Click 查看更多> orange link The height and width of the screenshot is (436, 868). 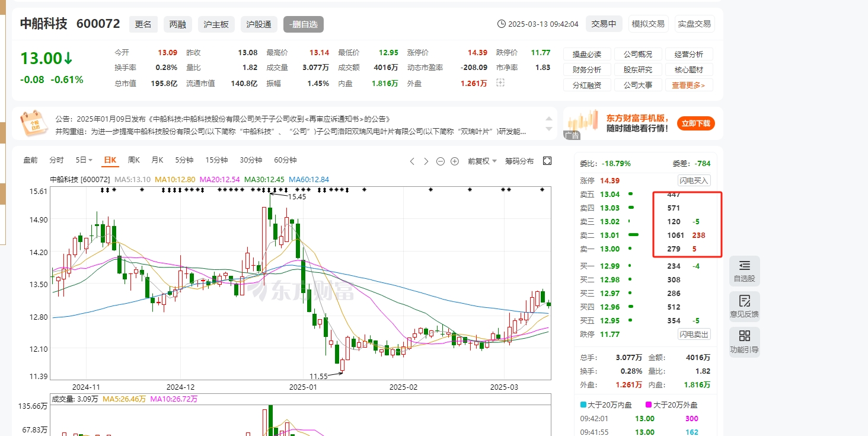tap(689, 85)
